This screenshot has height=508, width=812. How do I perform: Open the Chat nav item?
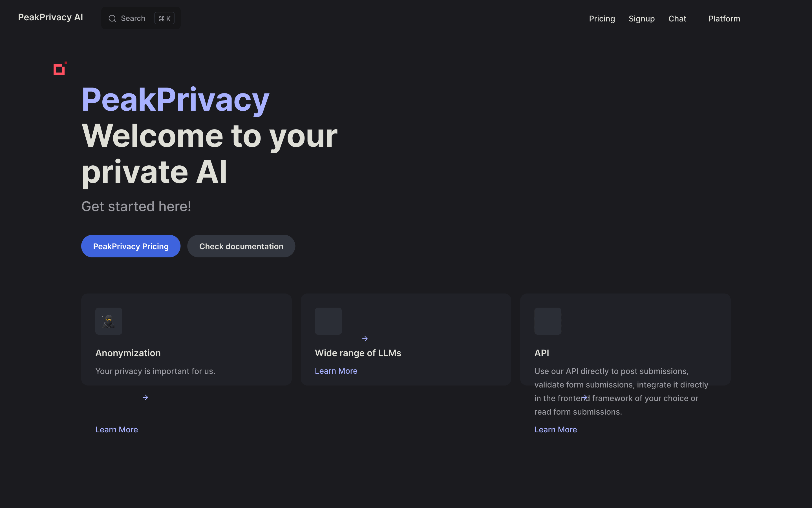coord(677,19)
